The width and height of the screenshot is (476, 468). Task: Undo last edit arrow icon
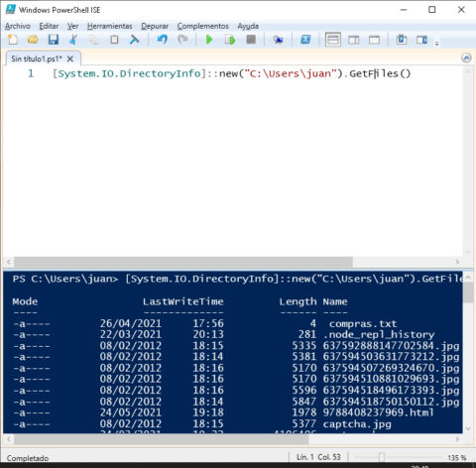pos(162,40)
